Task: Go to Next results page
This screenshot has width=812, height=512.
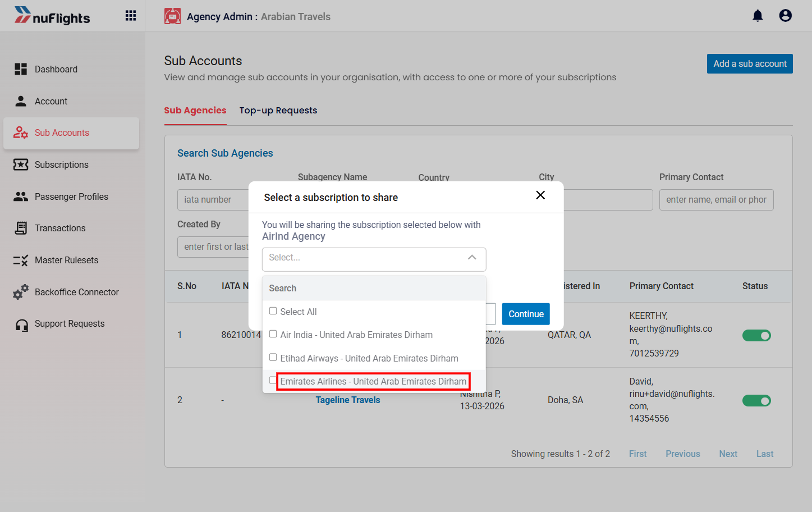Action: pyautogui.click(x=728, y=454)
